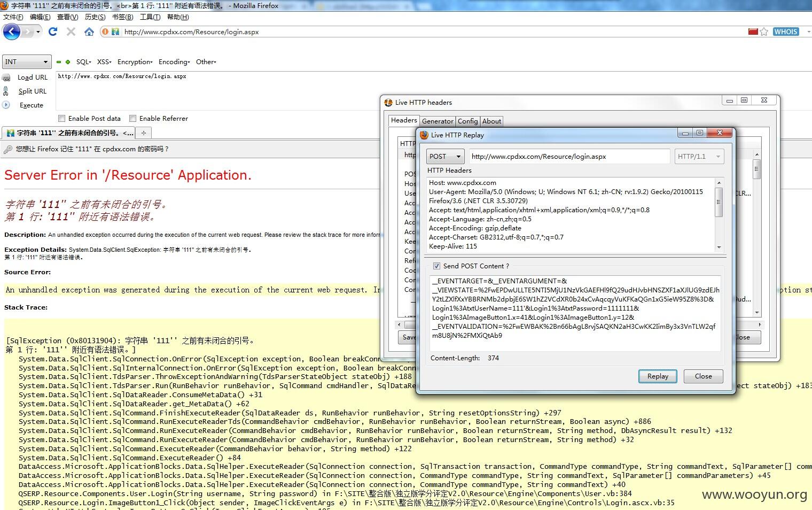Switch to the Headers tab in Live HTTP headers
Image resolution: width=812 pixels, height=510 pixels.
tap(404, 121)
